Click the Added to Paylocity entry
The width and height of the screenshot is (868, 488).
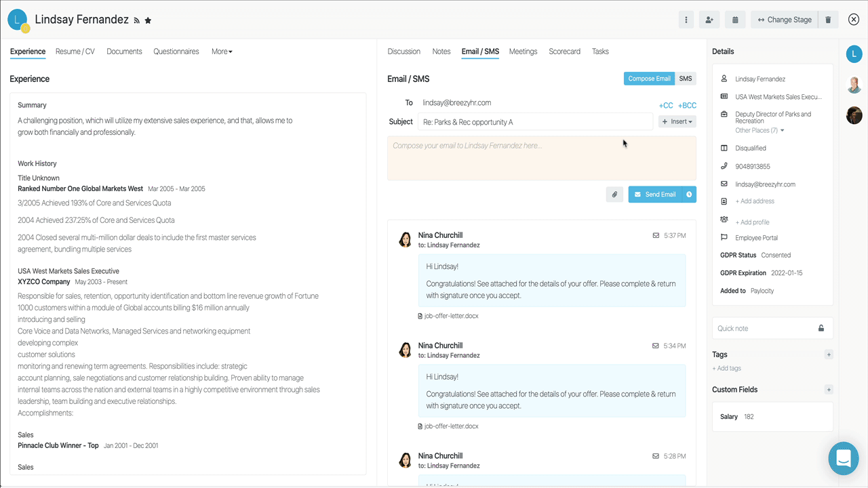coord(747,291)
